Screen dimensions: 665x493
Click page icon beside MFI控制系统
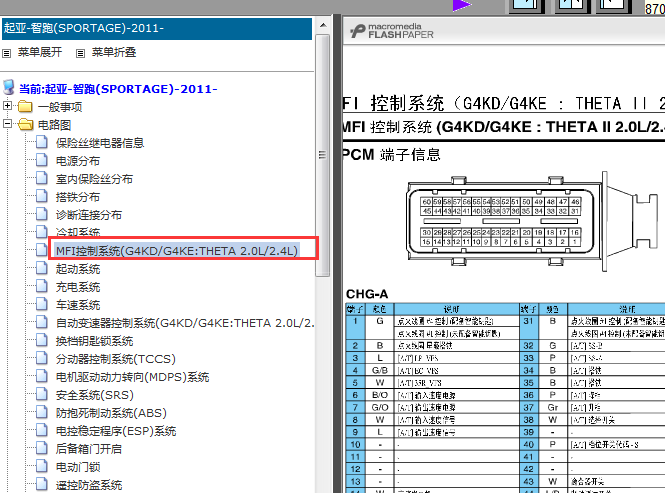[x=42, y=250]
